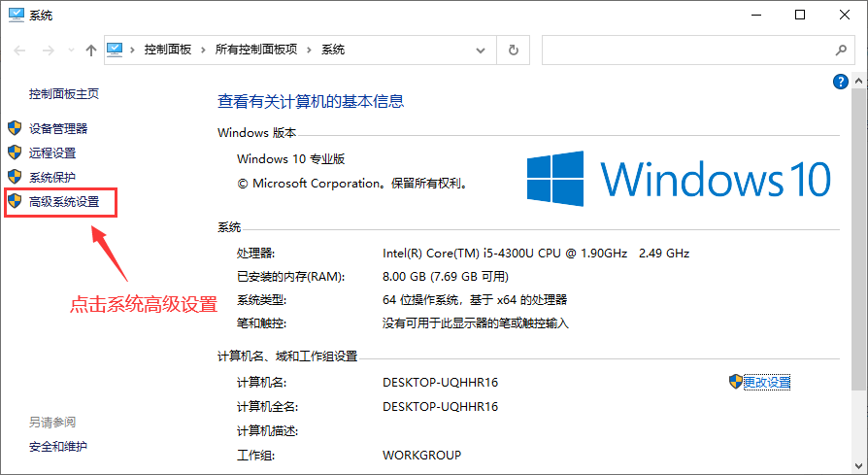Screen dimensions: 868x475
Task: Expand the chevron before 控制面板 breadcrumb
Action: tap(133, 51)
